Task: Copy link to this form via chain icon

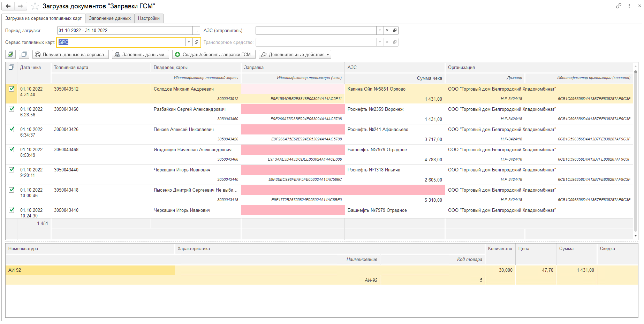Action: coord(619,6)
